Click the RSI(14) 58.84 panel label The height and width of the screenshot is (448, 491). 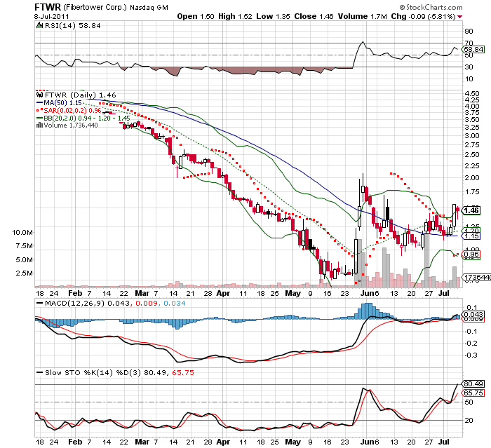(73, 26)
